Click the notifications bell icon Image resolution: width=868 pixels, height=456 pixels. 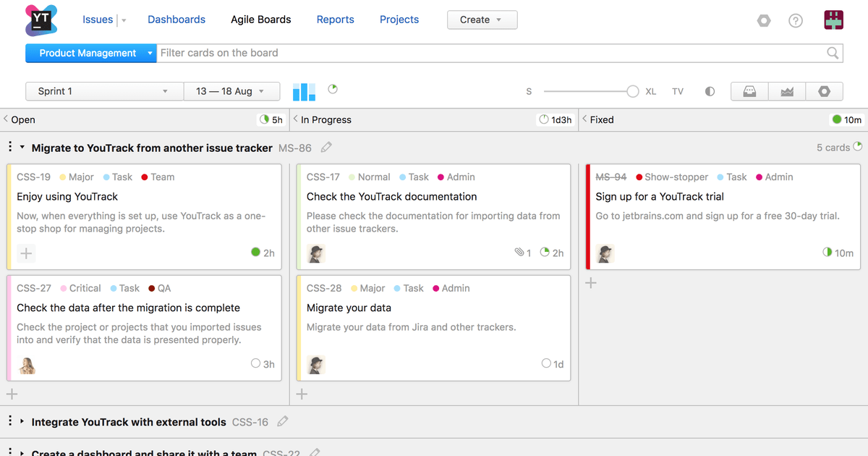(764, 20)
